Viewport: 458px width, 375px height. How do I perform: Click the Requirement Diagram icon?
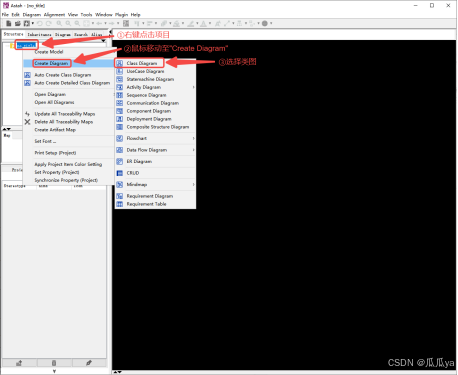[120, 196]
